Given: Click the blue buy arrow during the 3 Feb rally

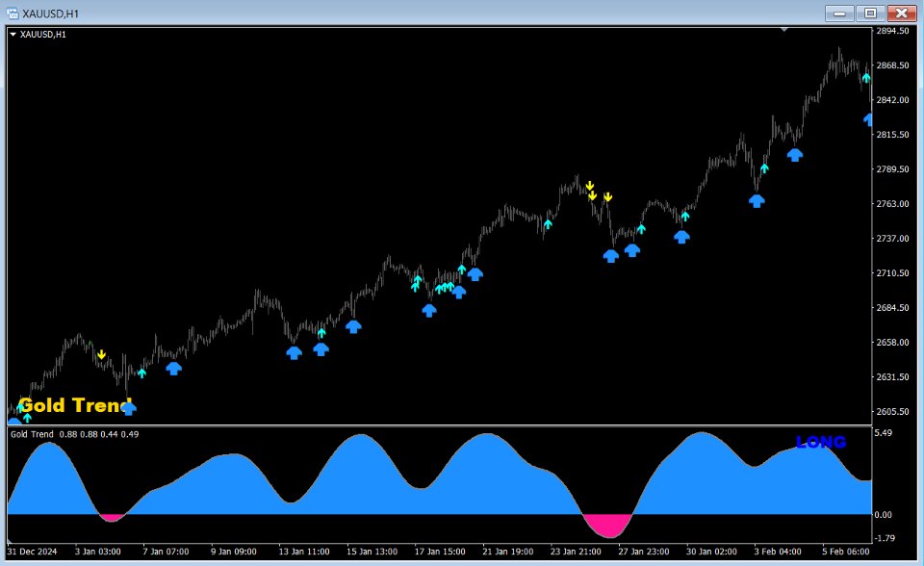Looking at the screenshot, I should pyautogui.click(x=795, y=154).
